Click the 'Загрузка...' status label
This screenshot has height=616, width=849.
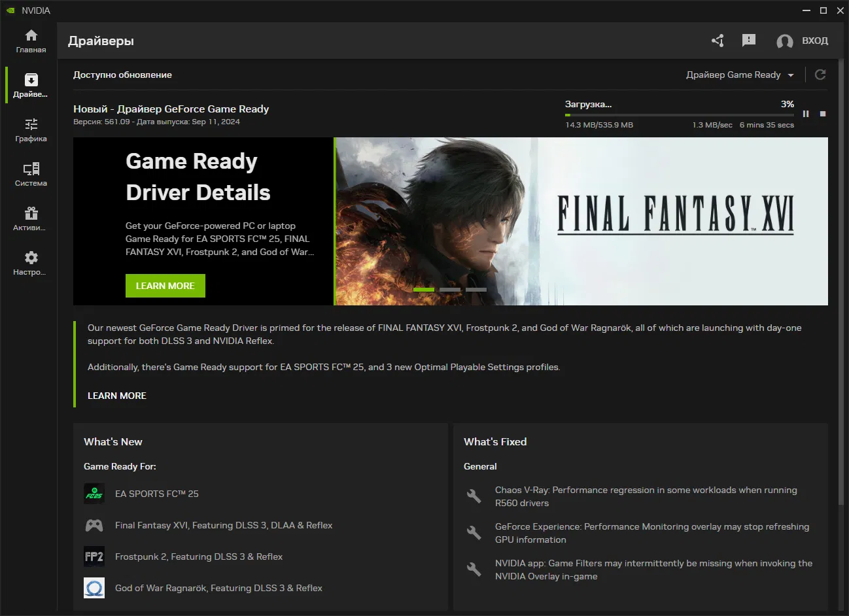589,104
